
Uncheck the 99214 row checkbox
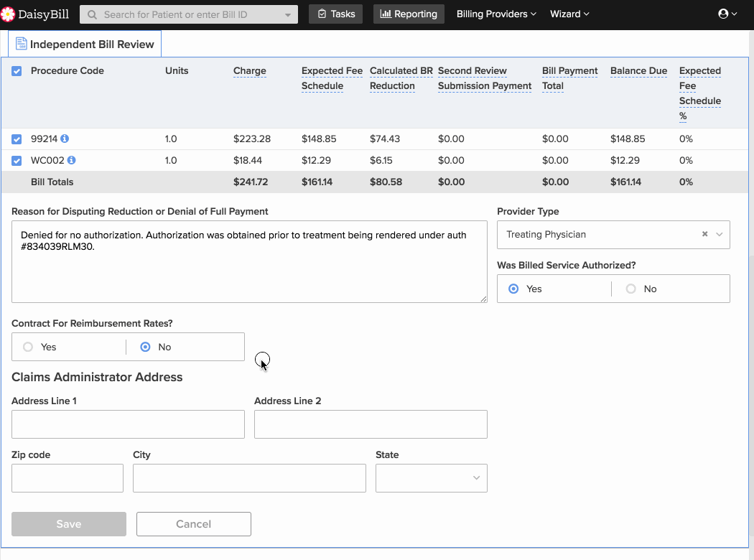(x=17, y=139)
